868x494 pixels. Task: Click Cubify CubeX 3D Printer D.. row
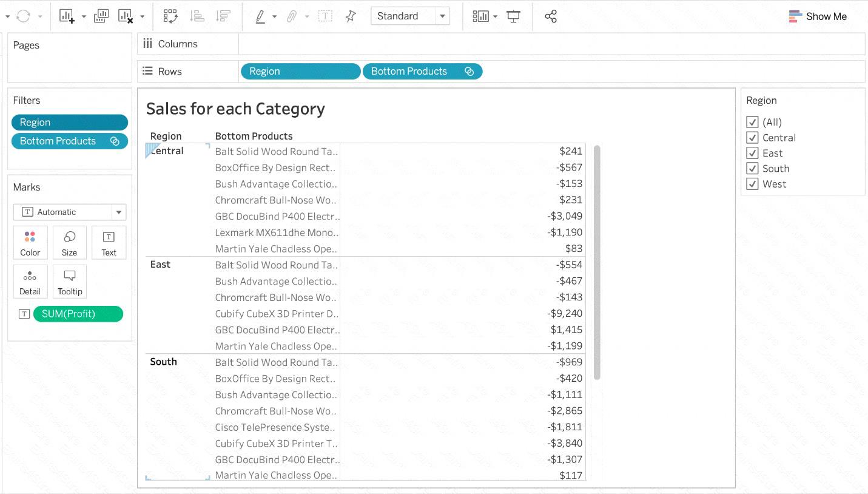point(277,314)
